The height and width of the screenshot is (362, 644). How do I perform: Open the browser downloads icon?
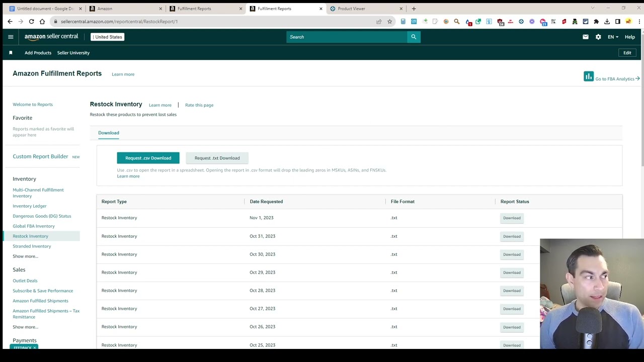pos(607,22)
